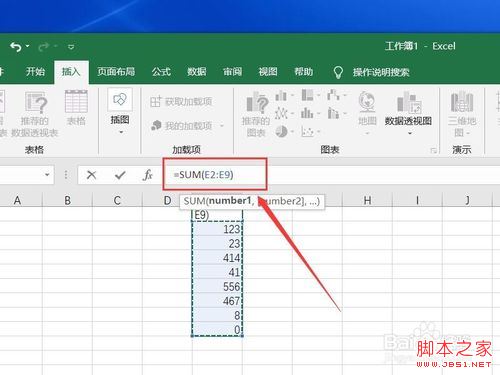Image resolution: width=500 pixels, height=375 pixels.
Task: Click number1 in the SUM tooltip
Action: (x=230, y=201)
